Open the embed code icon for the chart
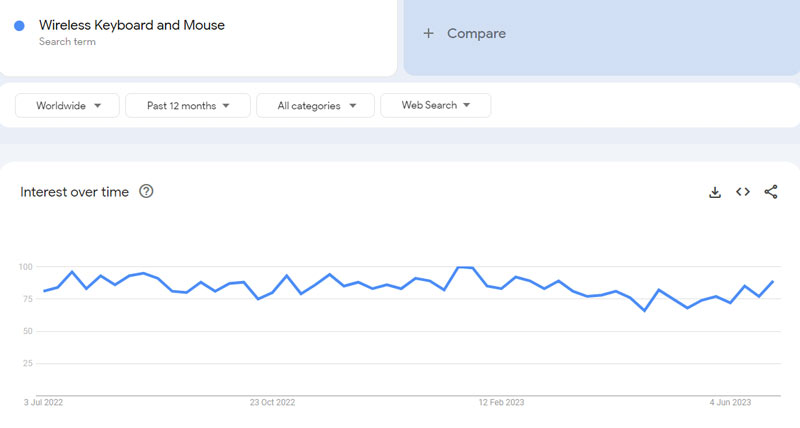 743,192
